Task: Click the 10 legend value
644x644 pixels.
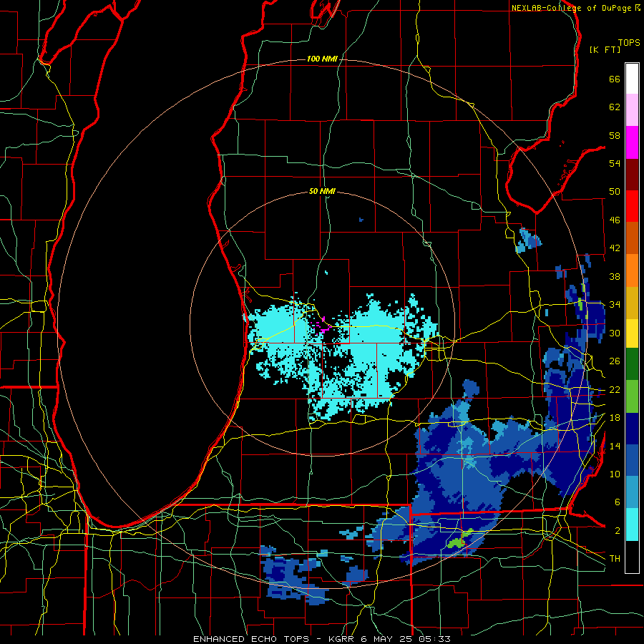Action: coord(615,474)
